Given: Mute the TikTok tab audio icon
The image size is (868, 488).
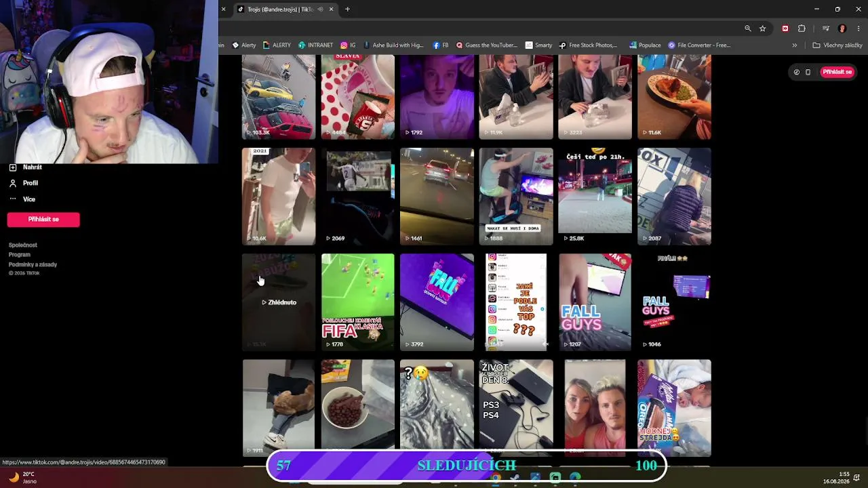Looking at the screenshot, I should 320,9.
